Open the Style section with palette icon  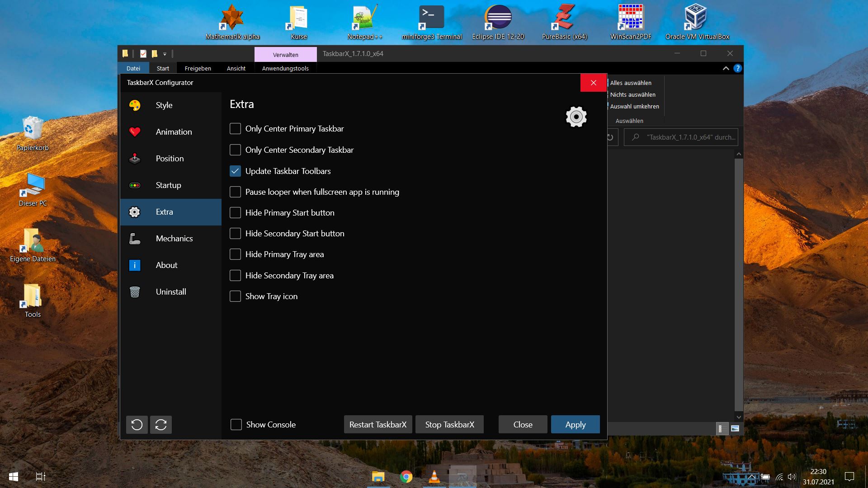point(135,105)
